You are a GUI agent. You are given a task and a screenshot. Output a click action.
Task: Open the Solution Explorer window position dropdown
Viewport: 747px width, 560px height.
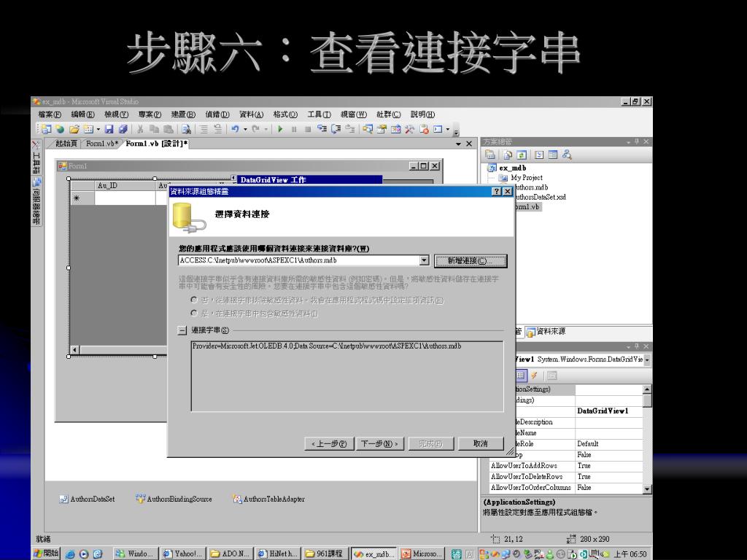(x=628, y=142)
